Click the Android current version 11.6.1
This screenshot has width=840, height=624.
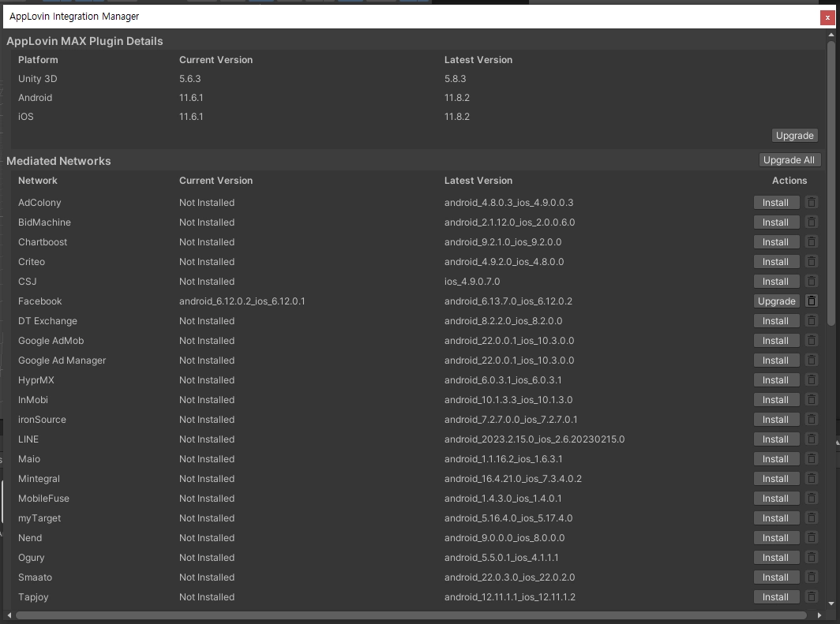click(x=191, y=97)
